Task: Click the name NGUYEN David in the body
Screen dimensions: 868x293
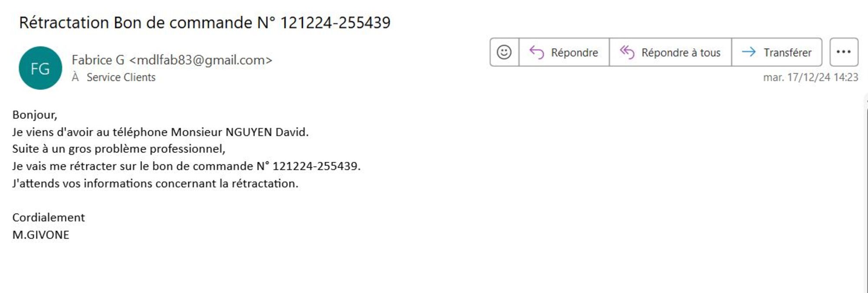Action: 266,132
